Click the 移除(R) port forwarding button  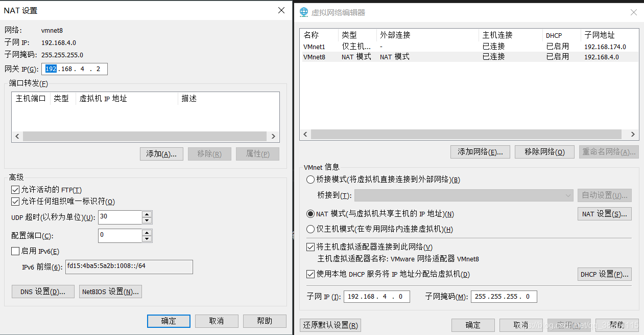209,154
